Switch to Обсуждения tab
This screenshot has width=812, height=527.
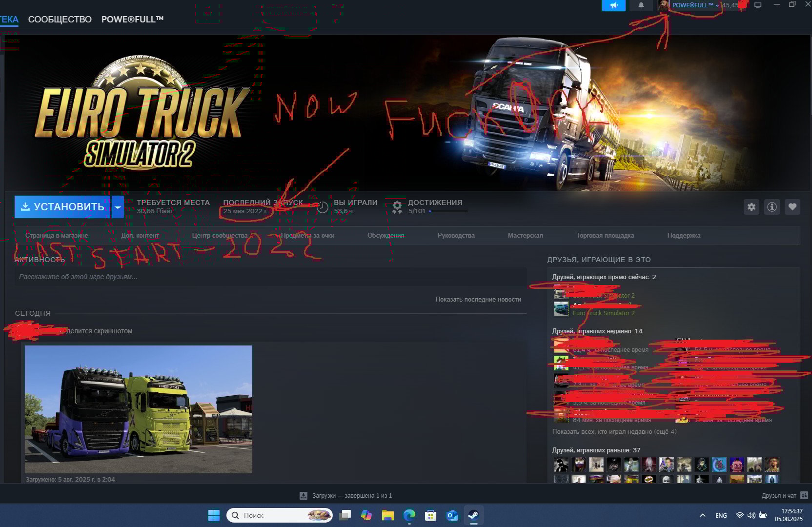pos(386,235)
